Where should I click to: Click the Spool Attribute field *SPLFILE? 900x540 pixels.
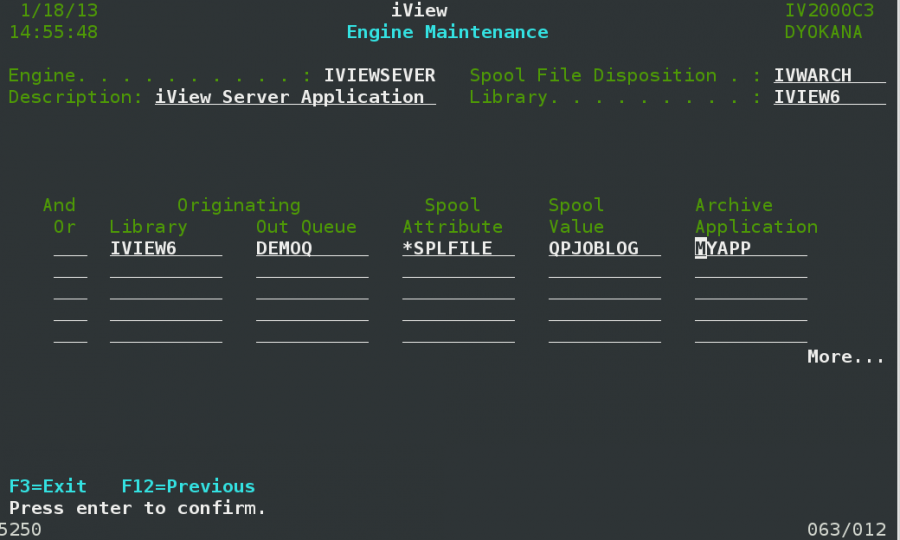458,248
